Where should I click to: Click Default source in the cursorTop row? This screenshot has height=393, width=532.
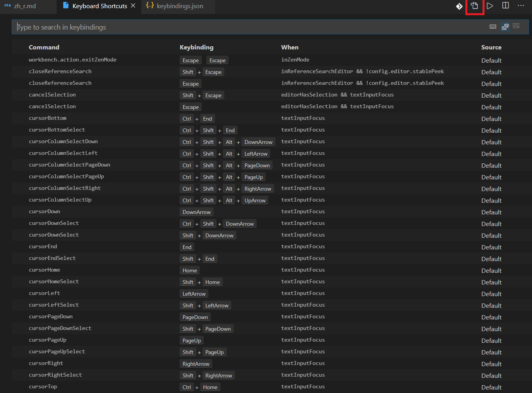pos(491,387)
